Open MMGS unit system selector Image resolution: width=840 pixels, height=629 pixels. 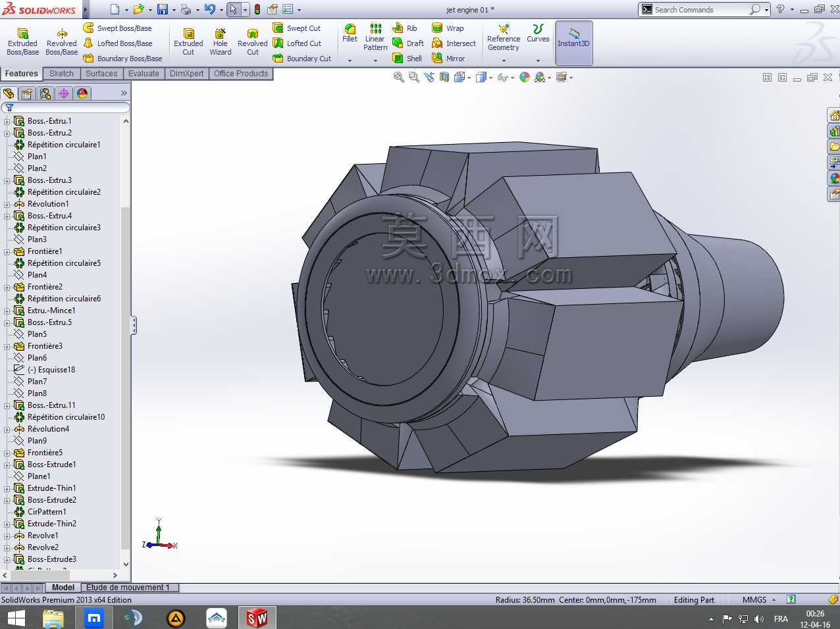tap(759, 600)
